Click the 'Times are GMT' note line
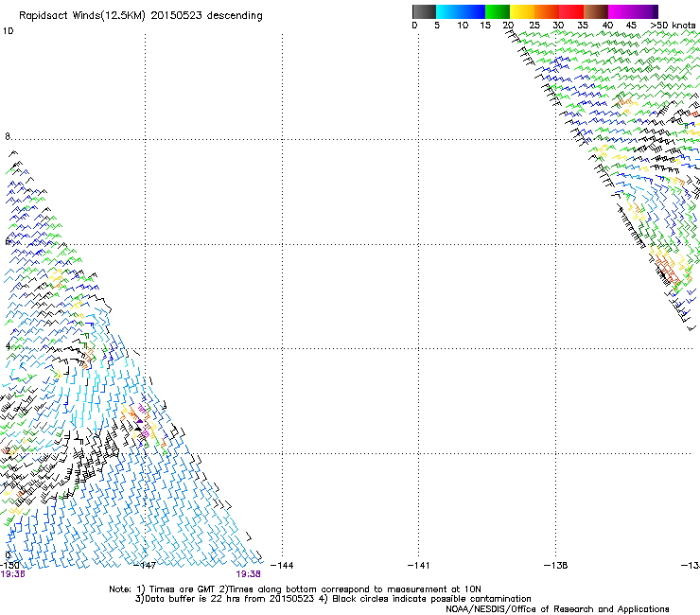Screen dimensions: 700x615 (x=295, y=589)
